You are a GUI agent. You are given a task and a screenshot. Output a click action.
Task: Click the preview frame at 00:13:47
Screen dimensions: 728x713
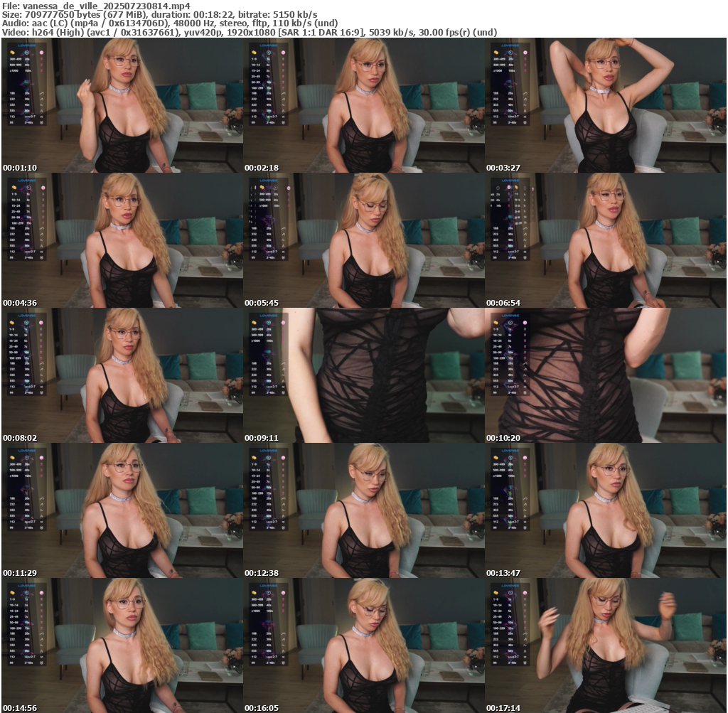tap(605, 510)
